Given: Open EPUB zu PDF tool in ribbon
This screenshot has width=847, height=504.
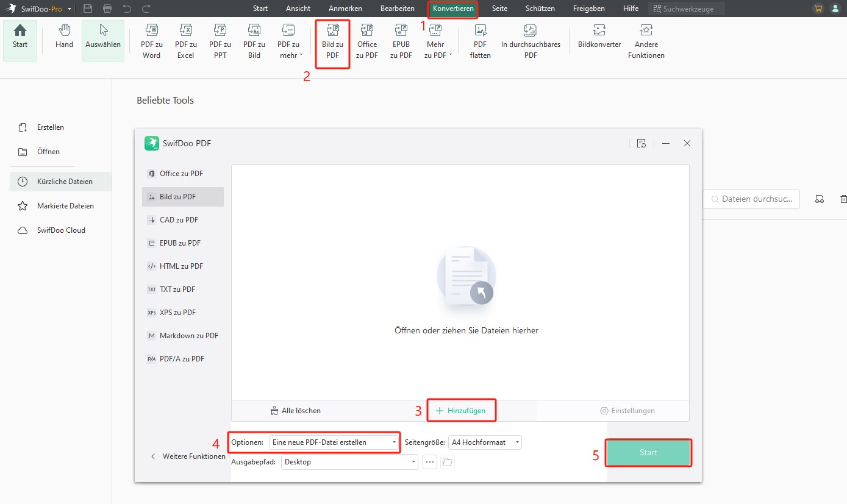Looking at the screenshot, I should pos(401,40).
